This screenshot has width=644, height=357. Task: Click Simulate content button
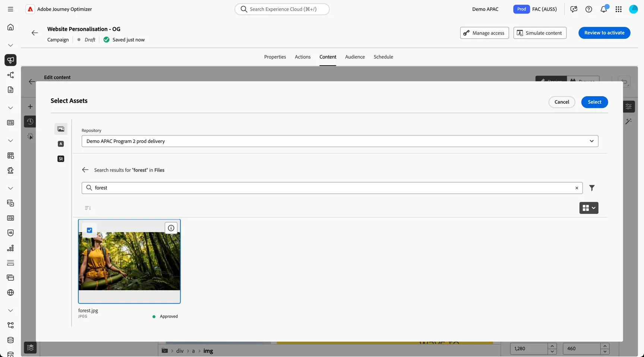pyautogui.click(x=540, y=33)
